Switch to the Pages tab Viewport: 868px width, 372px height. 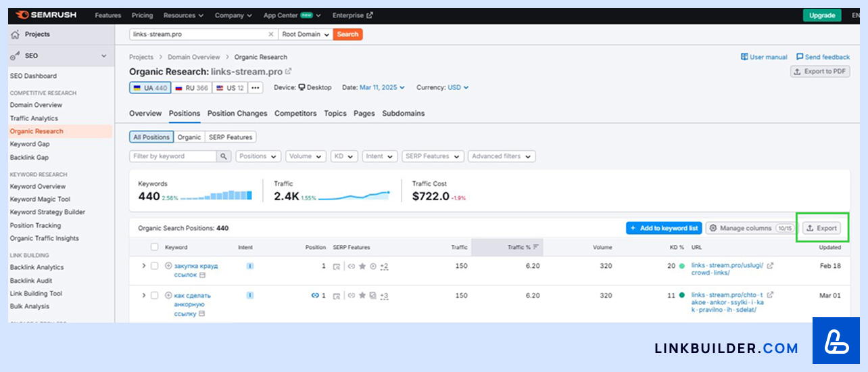(x=364, y=114)
